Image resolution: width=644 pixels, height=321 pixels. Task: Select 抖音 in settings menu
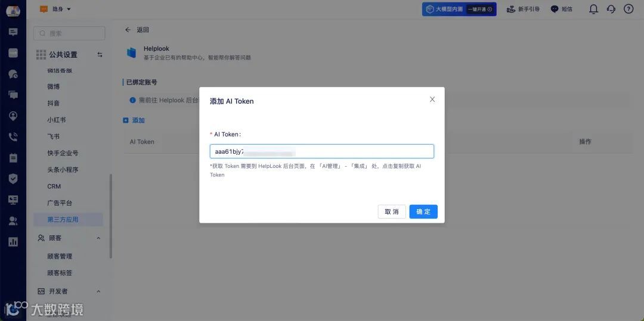tap(54, 103)
